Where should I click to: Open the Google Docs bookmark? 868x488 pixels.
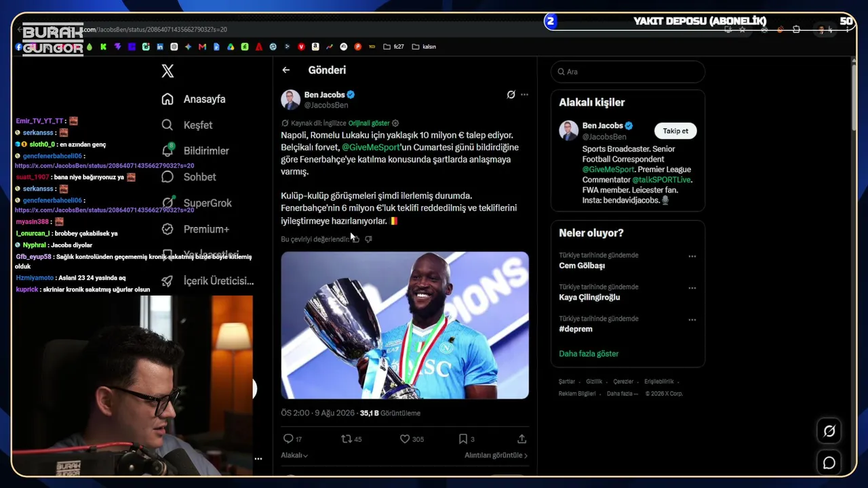tap(216, 47)
